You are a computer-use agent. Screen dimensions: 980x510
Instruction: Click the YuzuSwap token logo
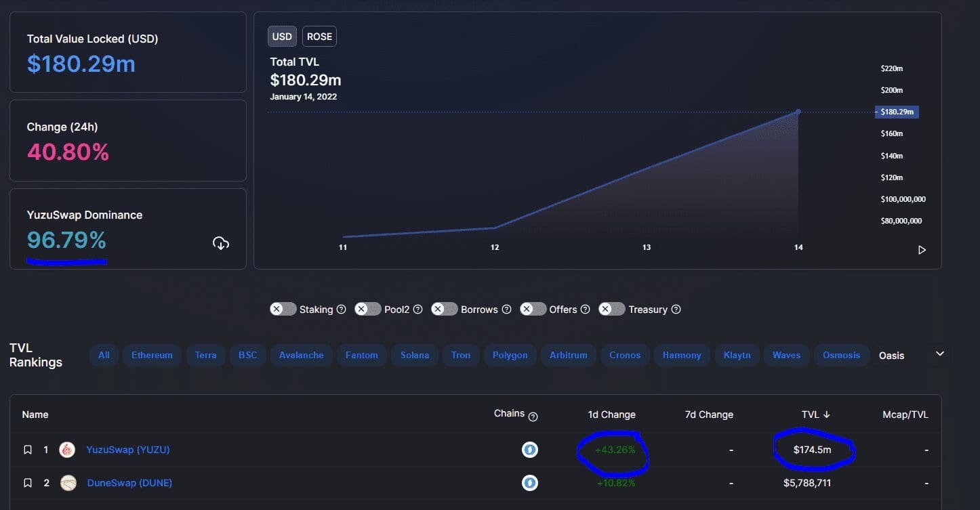67,449
